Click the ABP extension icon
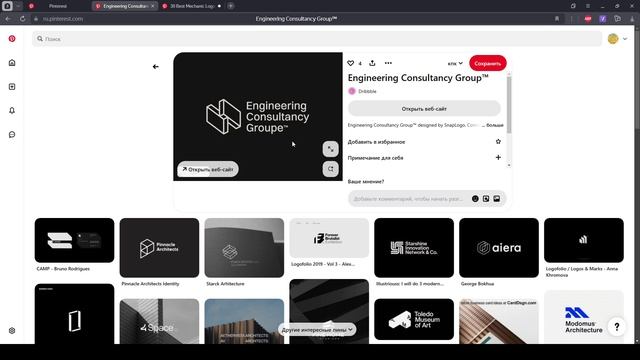Viewport: 640px width, 360px height. [x=588, y=19]
